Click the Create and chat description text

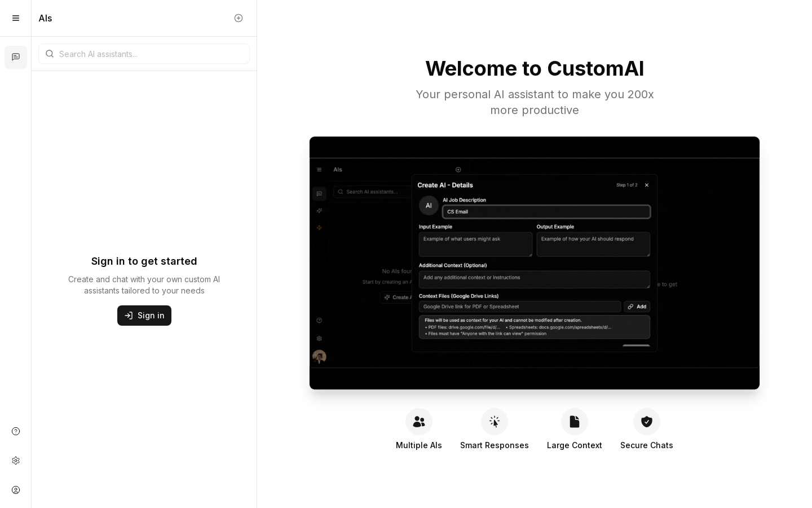(x=144, y=285)
